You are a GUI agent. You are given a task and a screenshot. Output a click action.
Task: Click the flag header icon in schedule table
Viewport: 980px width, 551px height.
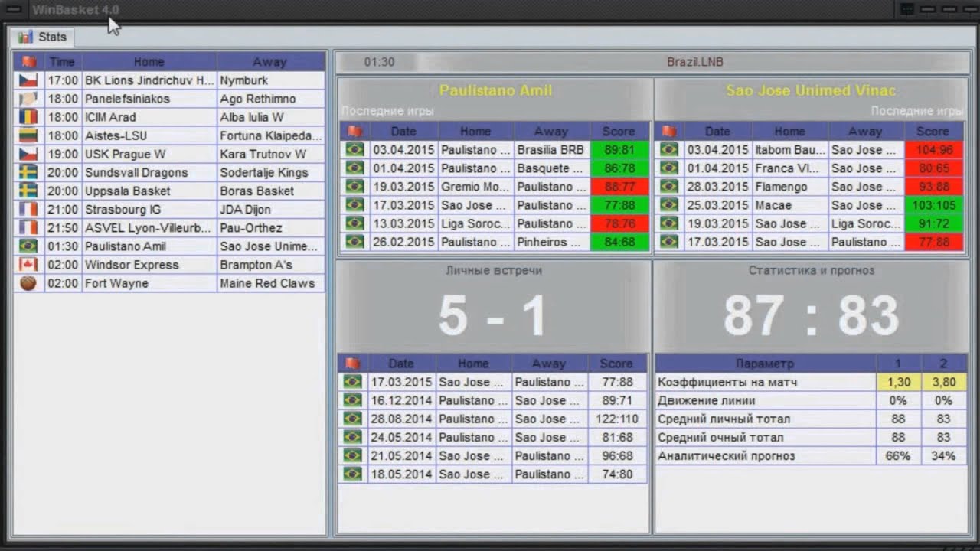pos(29,62)
